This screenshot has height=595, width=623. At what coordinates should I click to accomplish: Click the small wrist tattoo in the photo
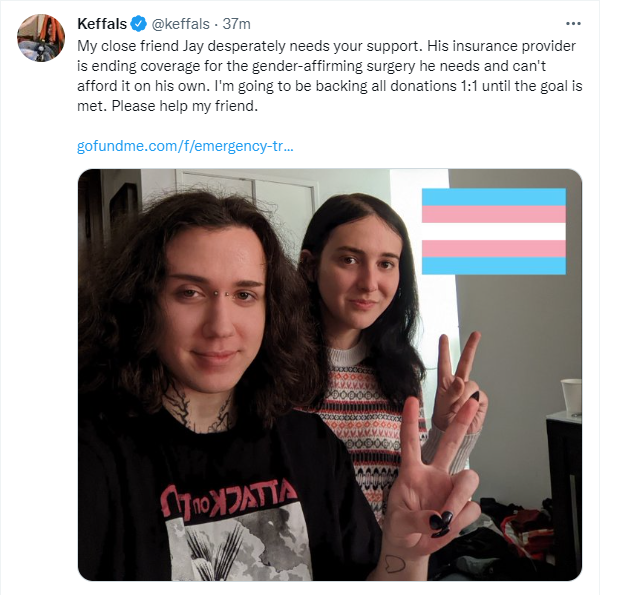395,563
